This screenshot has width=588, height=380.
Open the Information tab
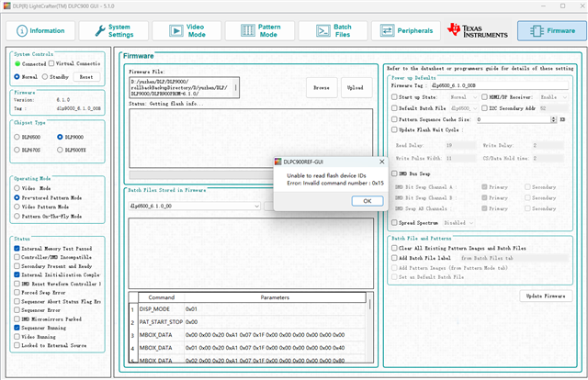(40, 30)
